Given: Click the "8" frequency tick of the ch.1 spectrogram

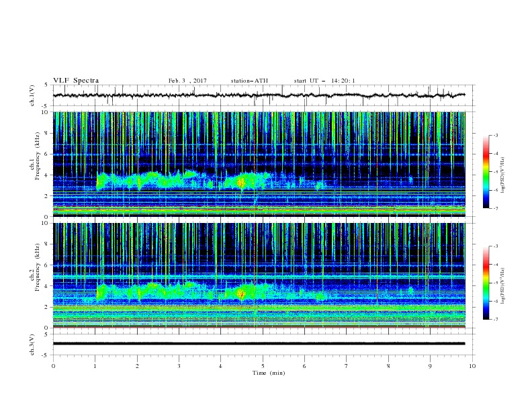Looking at the screenshot, I should pyautogui.click(x=47, y=133).
